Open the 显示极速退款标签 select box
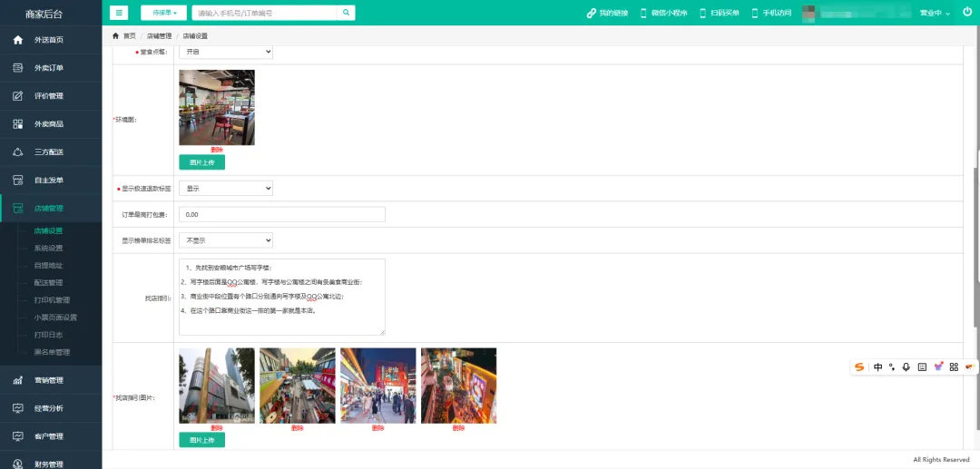This screenshot has height=469, width=980. click(226, 188)
